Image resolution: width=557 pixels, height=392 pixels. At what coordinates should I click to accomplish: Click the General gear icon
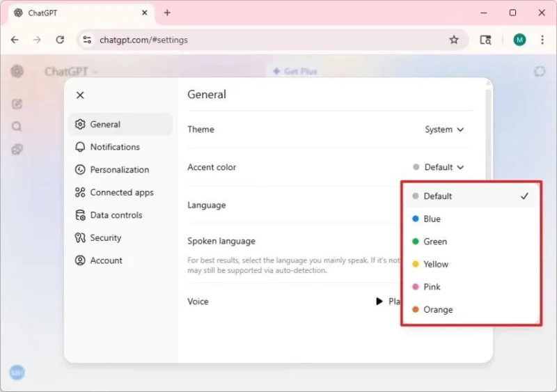(x=80, y=125)
